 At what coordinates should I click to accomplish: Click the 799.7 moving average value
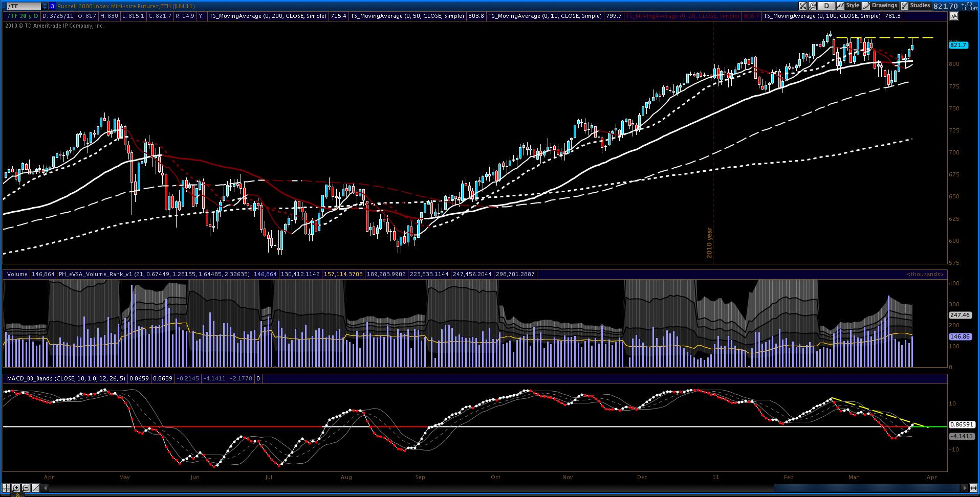(x=614, y=16)
